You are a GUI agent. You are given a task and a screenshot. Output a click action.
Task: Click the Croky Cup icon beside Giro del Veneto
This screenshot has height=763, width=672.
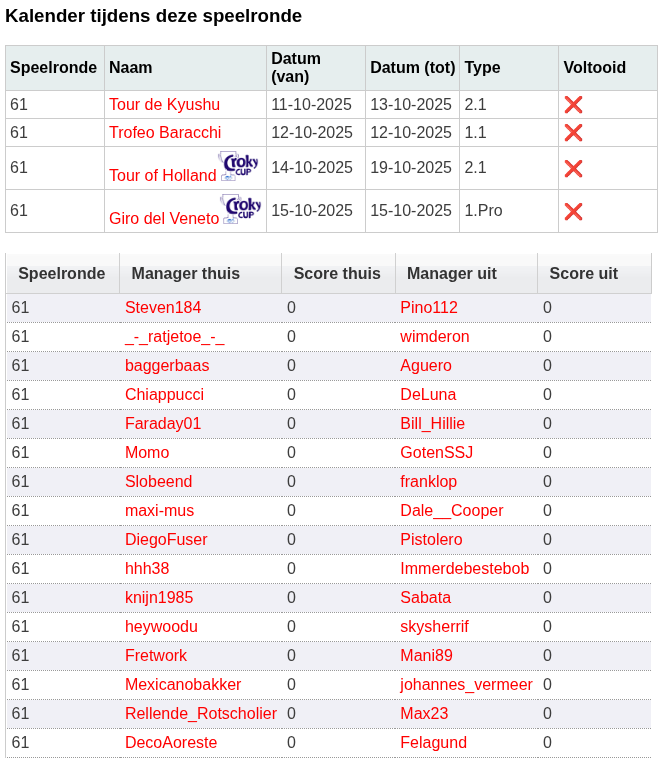[x=242, y=208]
